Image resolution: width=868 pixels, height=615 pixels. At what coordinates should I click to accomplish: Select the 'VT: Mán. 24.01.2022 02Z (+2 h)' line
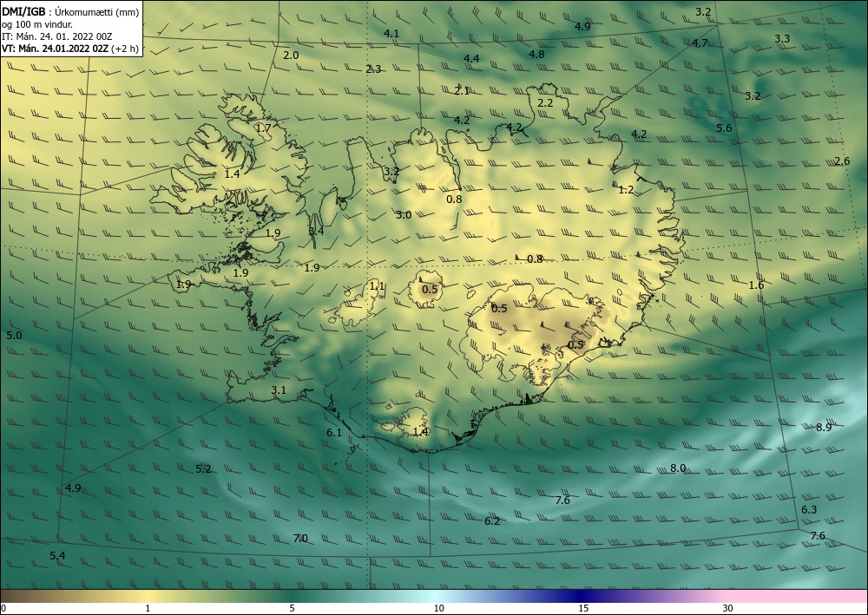[70, 49]
